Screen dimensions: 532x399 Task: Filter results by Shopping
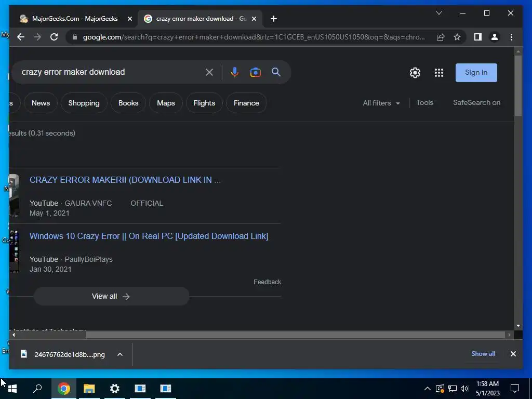(x=84, y=103)
